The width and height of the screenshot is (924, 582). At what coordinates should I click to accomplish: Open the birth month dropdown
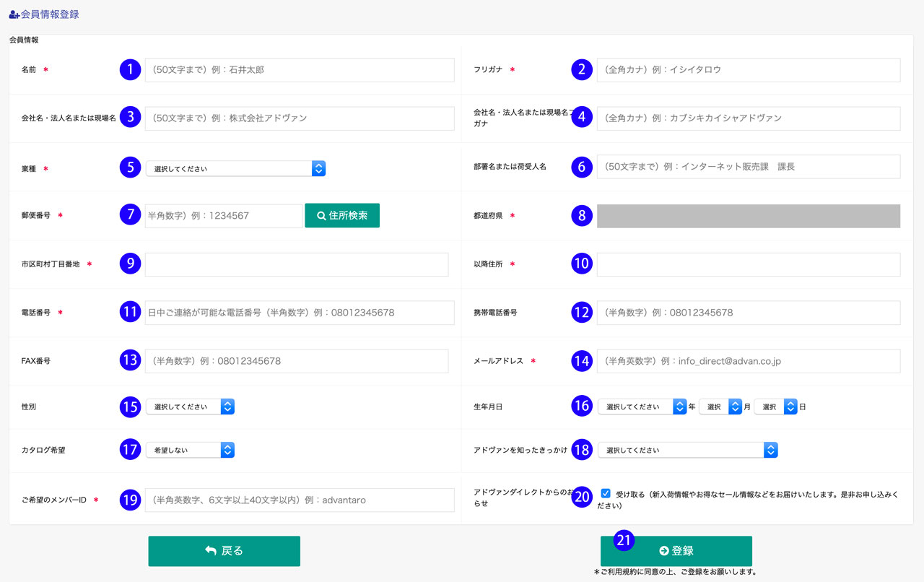pyautogui.click(x=720, y=407)
